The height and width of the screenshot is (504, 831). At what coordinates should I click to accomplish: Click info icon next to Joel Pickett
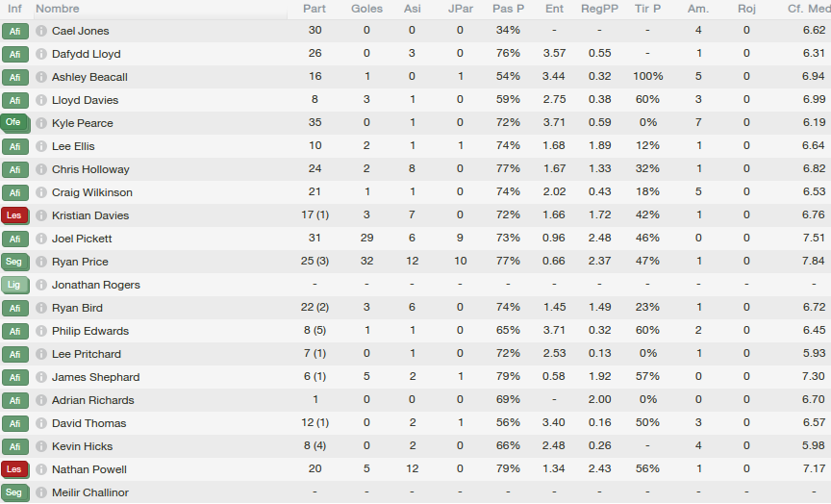click(x=41, y=239)
